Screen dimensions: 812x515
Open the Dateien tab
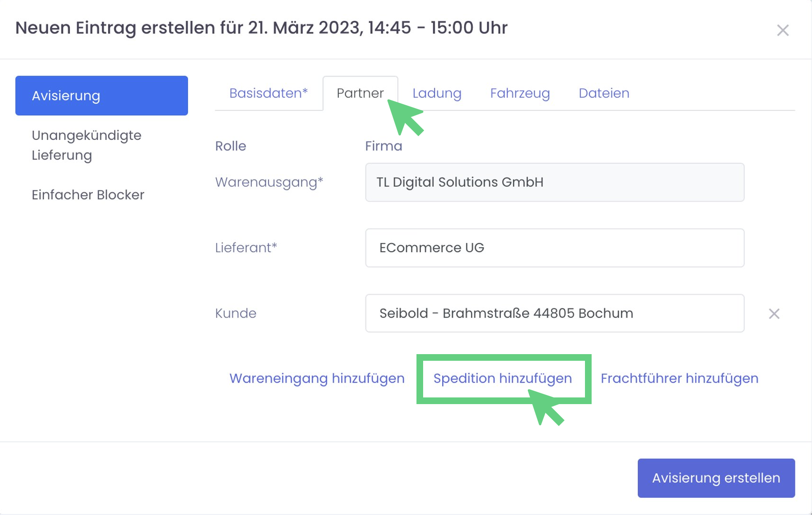pos(604,93)
